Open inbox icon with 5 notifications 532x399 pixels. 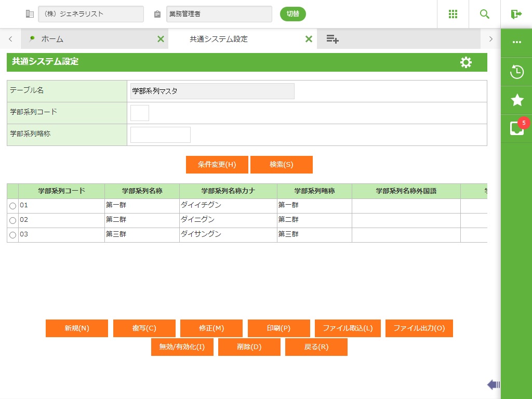pyautogui.click(x=516, y=128)
